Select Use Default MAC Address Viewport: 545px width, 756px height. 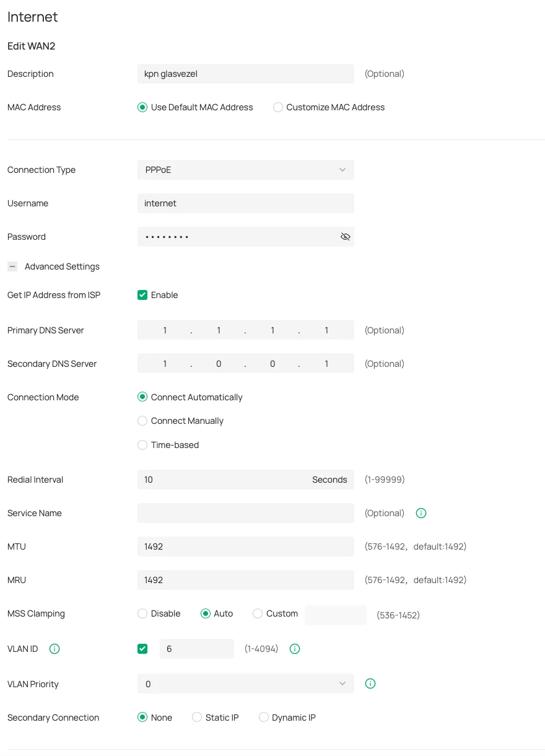[x=142, y=107]
